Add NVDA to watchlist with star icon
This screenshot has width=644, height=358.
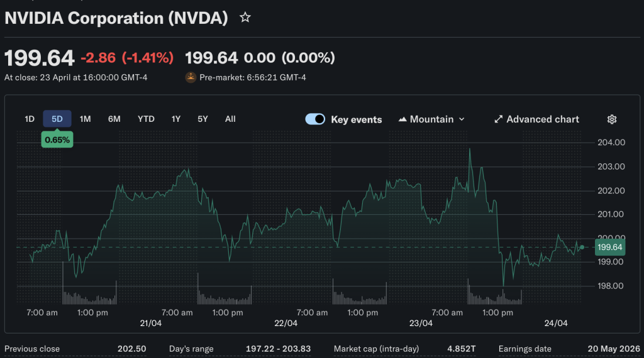[x=245, y=17]
